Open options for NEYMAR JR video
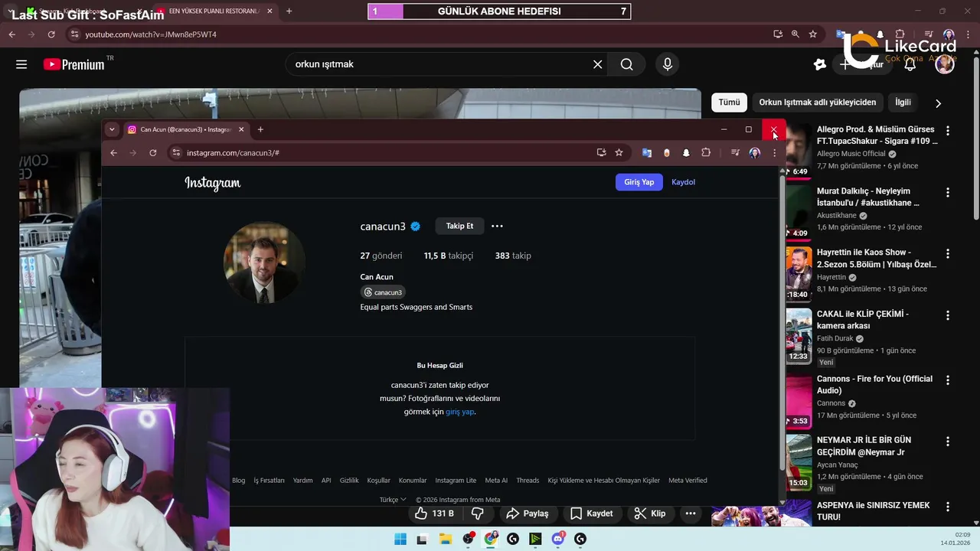Viewport: 980px width, 551px height. click(x=948, y=442)
